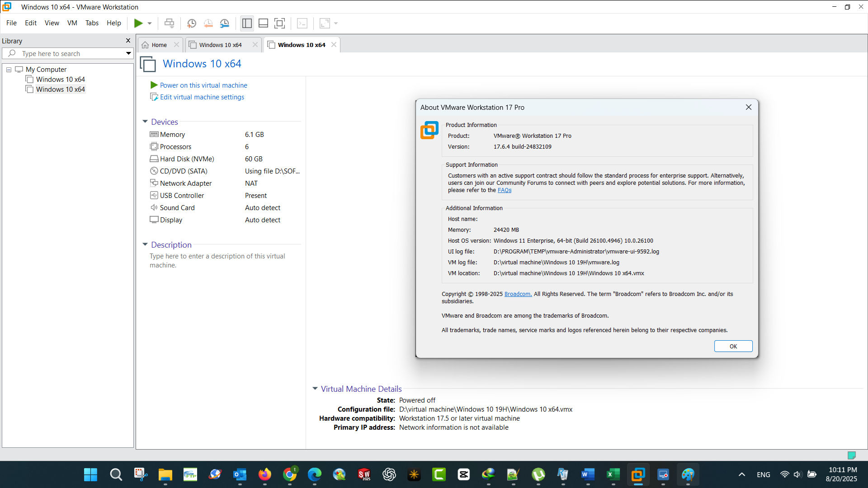
Task: Open the Snapshot Manager toolbar icon
Action: click(x=225, y=23)
